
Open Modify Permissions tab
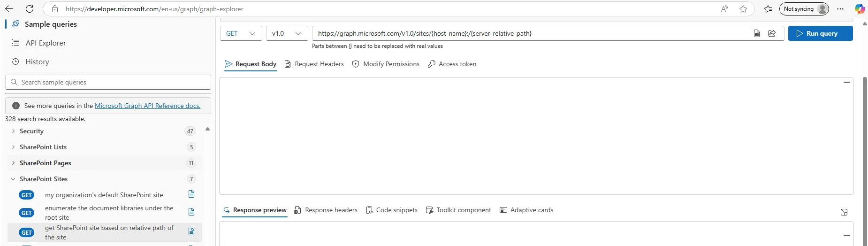(386, 64)
